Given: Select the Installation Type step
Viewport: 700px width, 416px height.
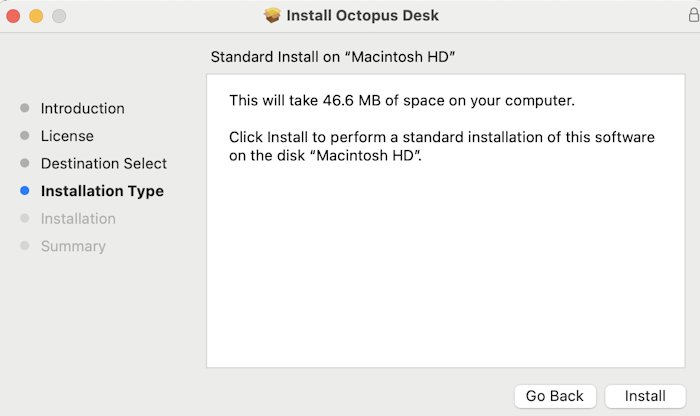Looking at the screenshot, I should coord(102,191).
